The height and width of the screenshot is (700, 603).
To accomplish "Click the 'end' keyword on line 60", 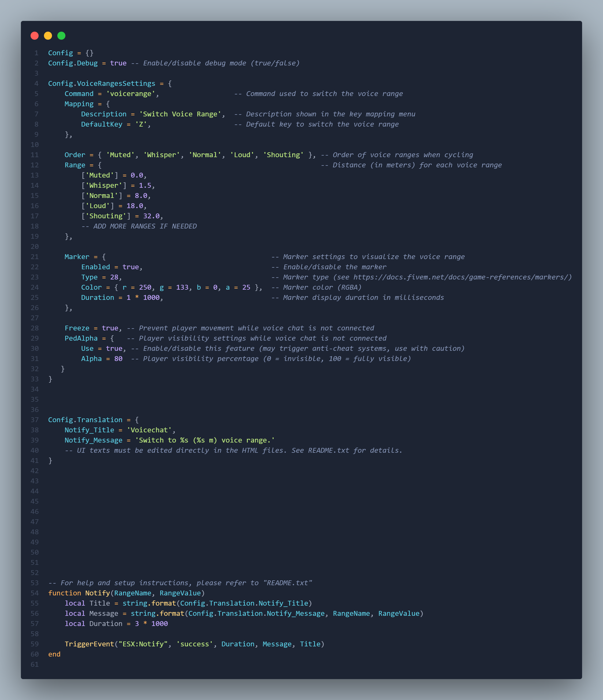I will [54, 654].
